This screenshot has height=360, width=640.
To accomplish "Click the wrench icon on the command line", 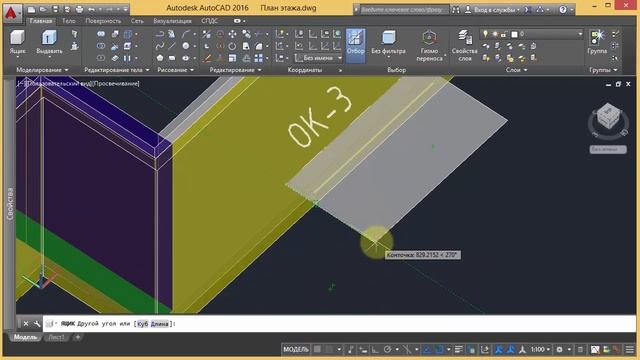I will [37, 324].
